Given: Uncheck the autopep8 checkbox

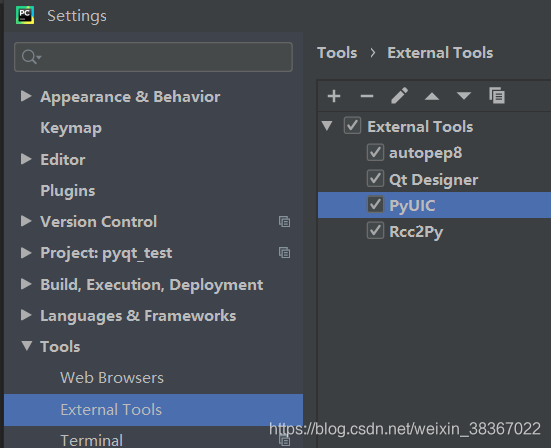Looking at the screenshot, I should [x=375, y=152].
